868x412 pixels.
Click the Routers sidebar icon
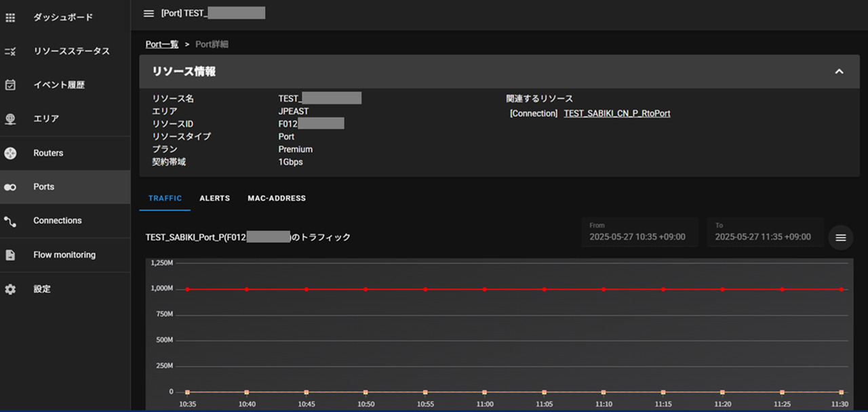[x=10, y=153]
